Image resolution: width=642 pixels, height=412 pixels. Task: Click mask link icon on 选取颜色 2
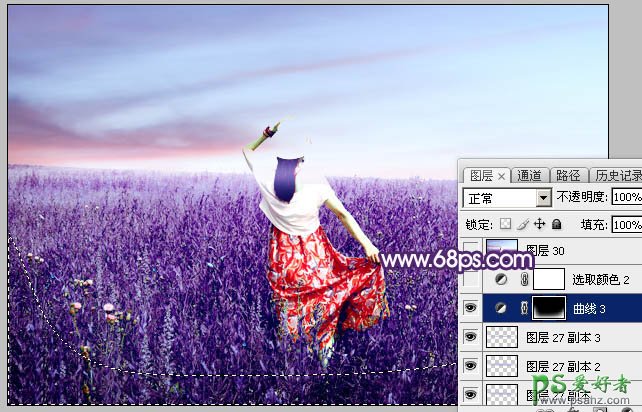[x=523, y=281]
